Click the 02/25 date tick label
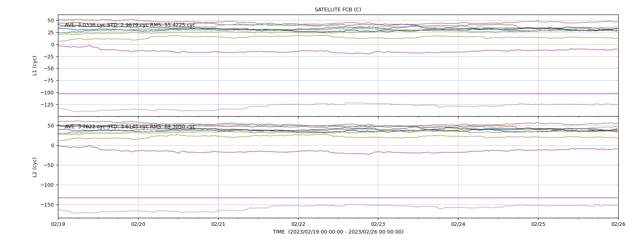644x242 pixels. 538,224
